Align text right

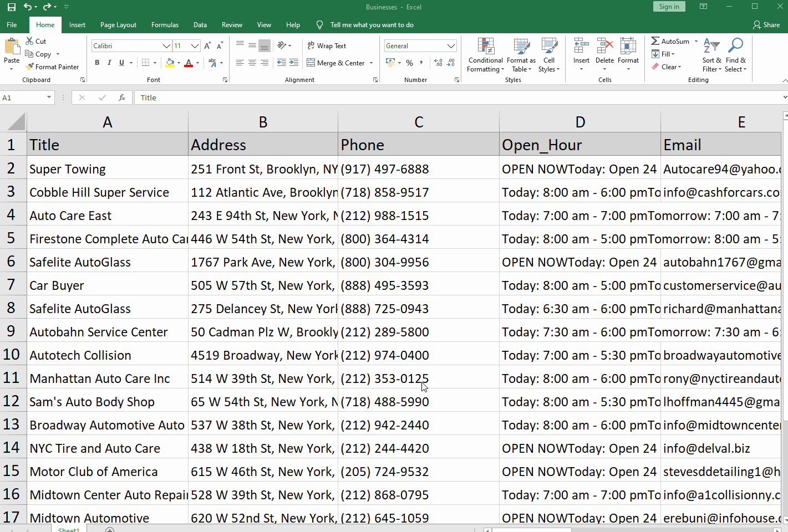click(265, 63)
